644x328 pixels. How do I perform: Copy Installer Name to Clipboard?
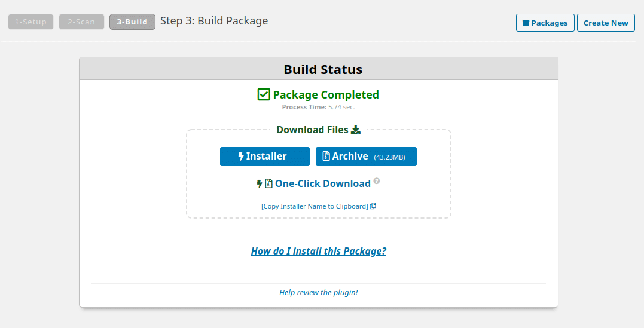tap(315, 206)
